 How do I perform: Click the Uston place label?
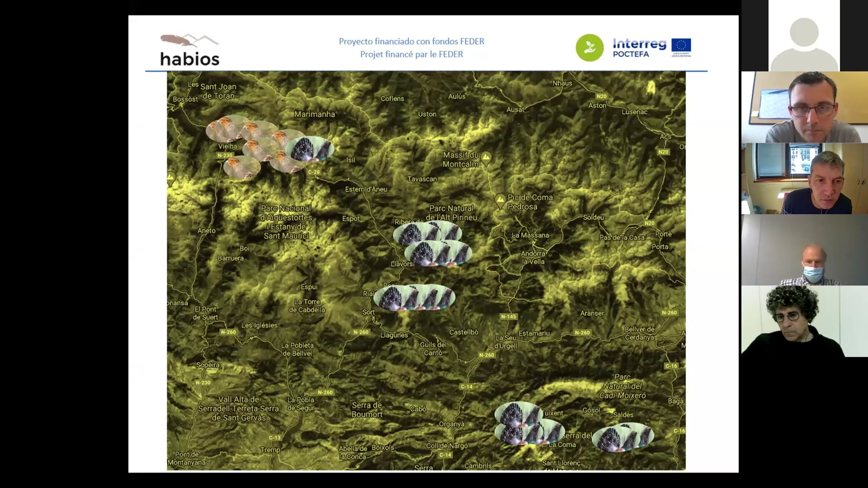pos(427,114)
